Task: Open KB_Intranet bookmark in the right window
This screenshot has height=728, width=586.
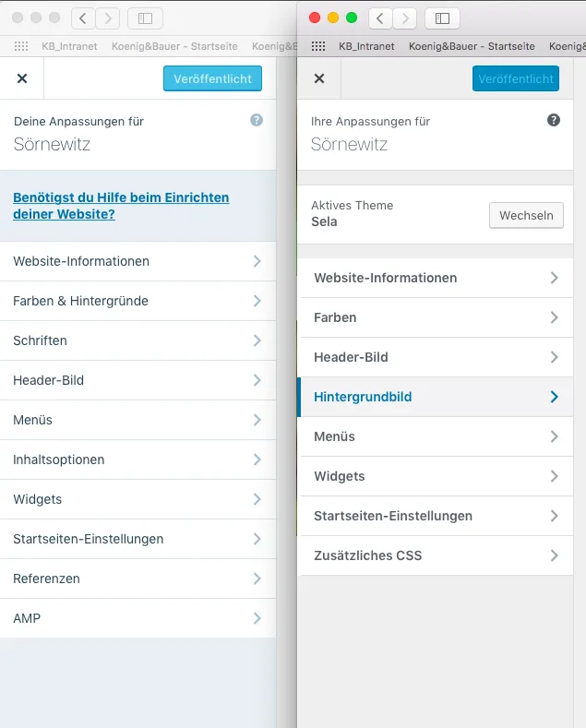Action: 366,46
